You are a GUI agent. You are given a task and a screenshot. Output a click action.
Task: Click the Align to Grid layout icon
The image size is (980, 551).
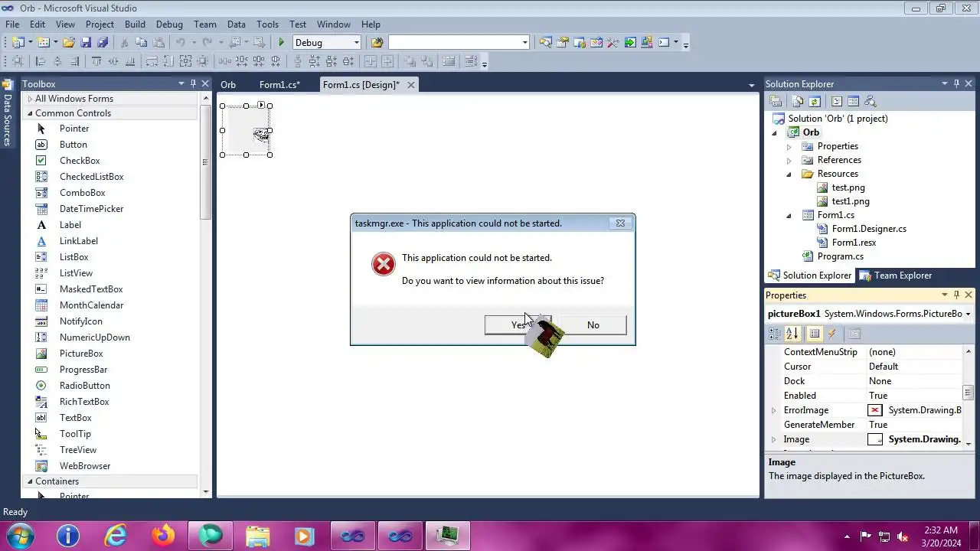[17, 62]
